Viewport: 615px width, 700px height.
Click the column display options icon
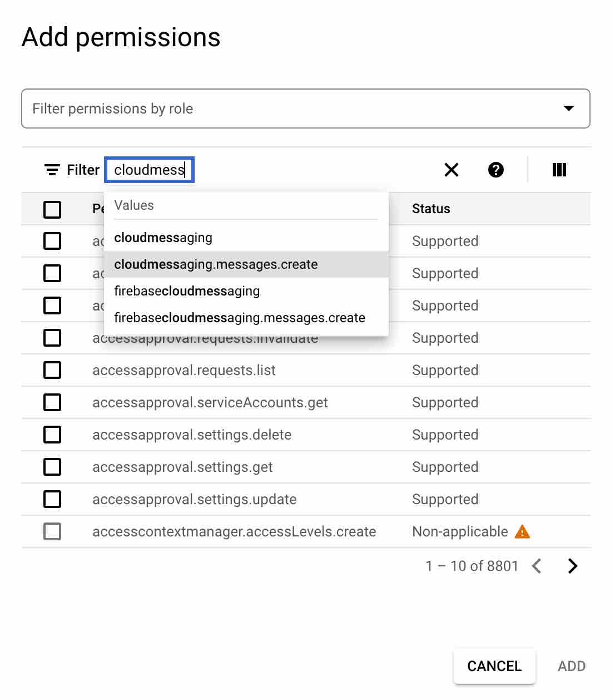[x=559, y=170]
